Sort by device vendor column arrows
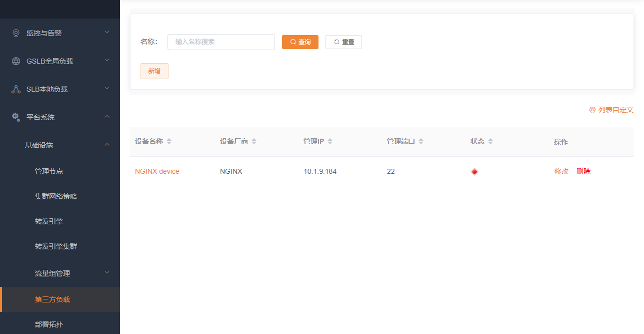 (254, 142)
